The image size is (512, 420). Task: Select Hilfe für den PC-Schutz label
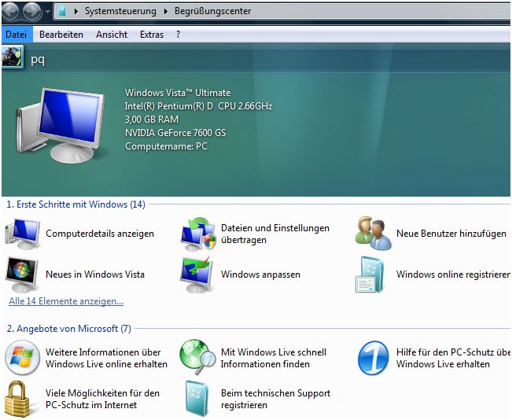(x=453, y=358)
